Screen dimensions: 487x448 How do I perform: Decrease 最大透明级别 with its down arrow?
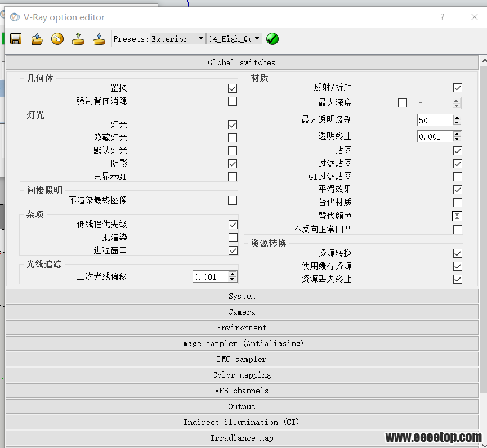click(457, 123)
